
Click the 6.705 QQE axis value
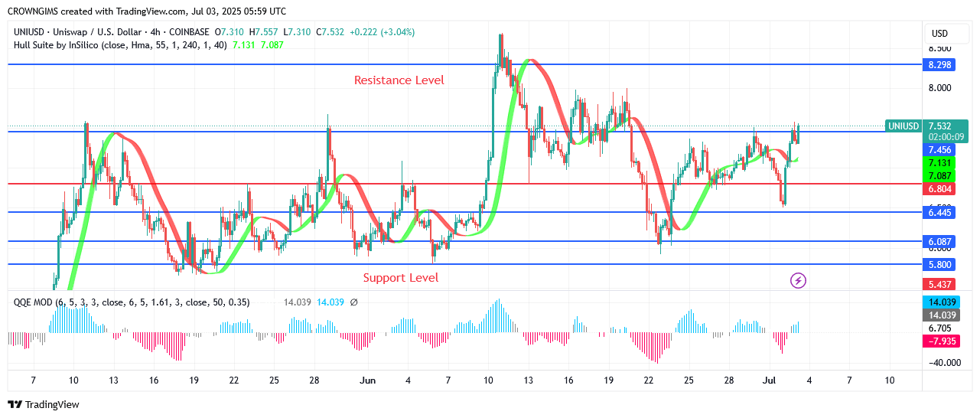tap(940, 328)
